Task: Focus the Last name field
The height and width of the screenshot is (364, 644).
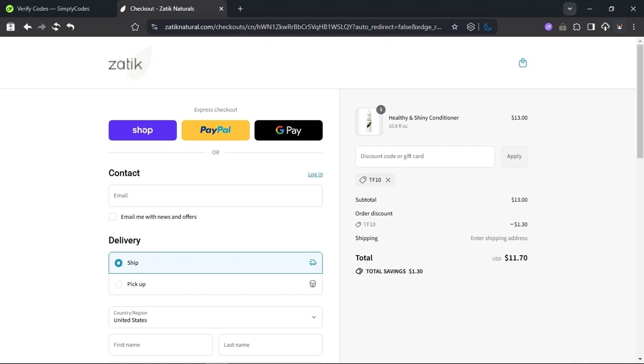Action: click(270, 345)
